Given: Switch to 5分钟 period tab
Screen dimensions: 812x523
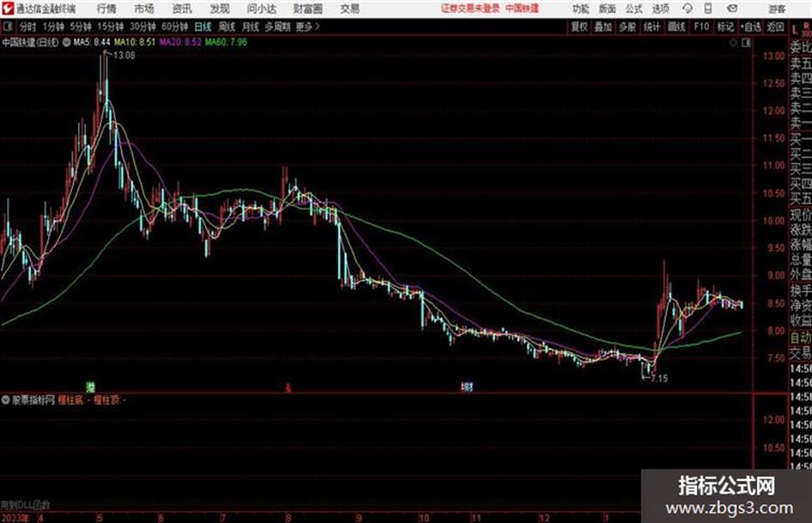Looking at the screenshot, I should (x=80, y=27).
